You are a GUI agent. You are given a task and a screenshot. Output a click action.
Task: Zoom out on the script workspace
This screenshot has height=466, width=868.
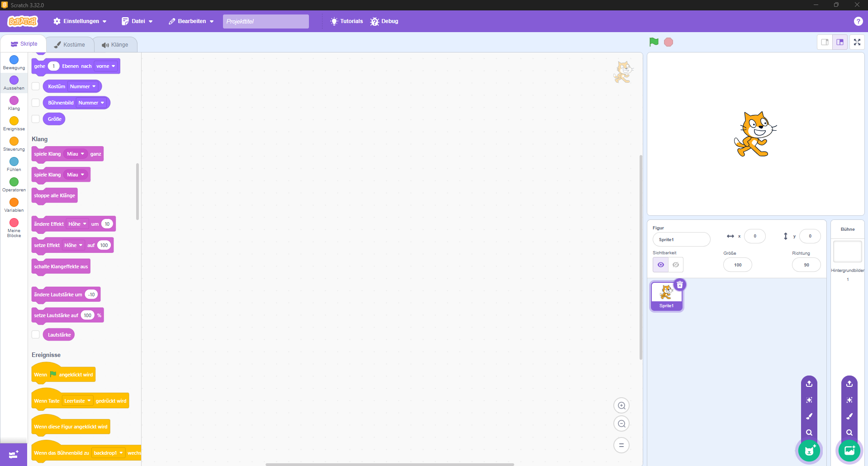coord(621,424)
